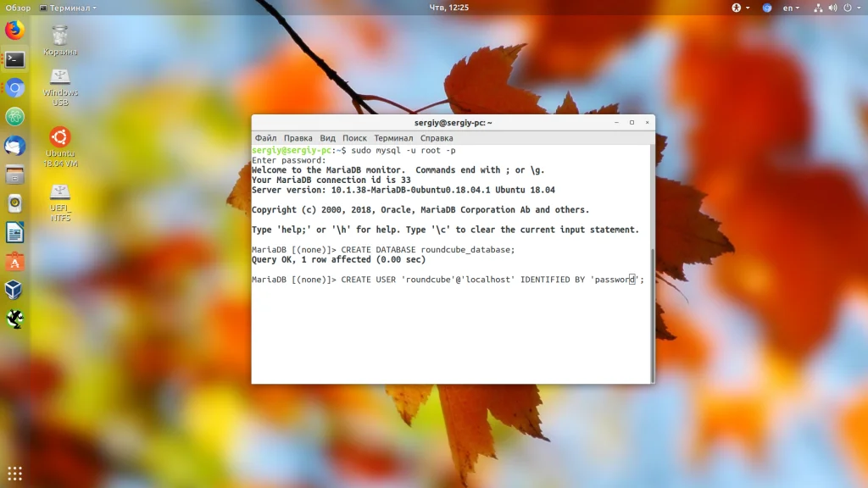The image size is (868, 488).
Task: Close the terminal window
Action: [x=647, y=122]
